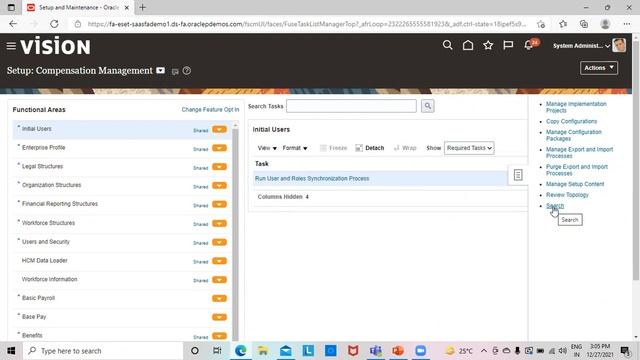Select Enterprise Profile functional area
This screenshot has width=640, height=360.
(43, 147)
